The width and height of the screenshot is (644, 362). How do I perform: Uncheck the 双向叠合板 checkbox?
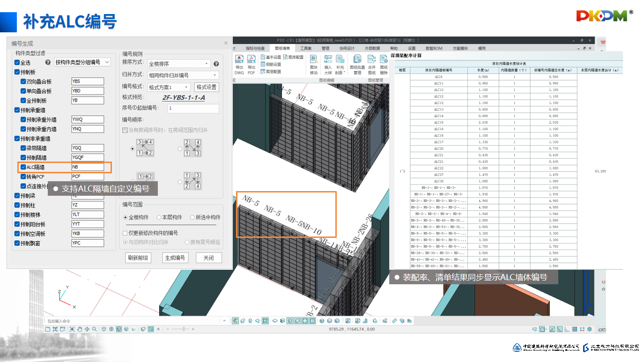point(23,81)
